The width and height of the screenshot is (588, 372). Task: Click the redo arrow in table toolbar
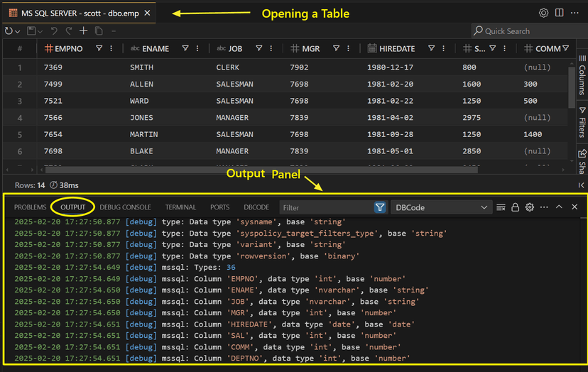[69, 31]
